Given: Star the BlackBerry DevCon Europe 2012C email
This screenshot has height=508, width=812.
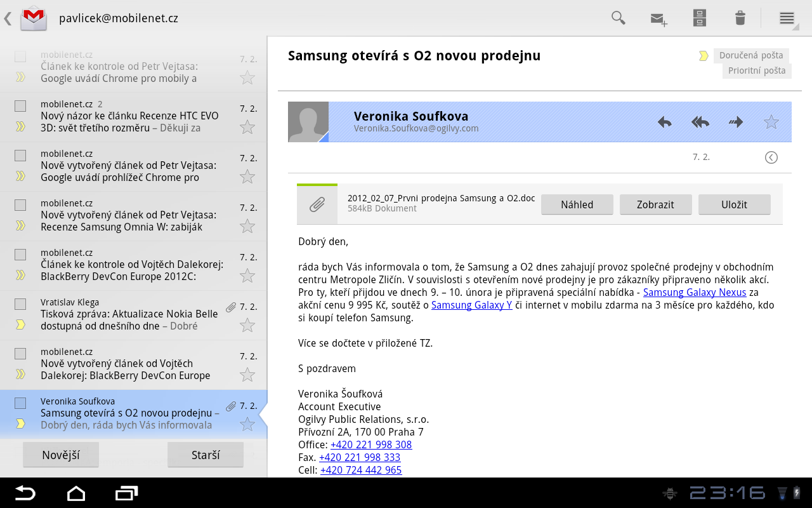Looking at the screenshot, I should pyautogui.click(x=247, y=276).
